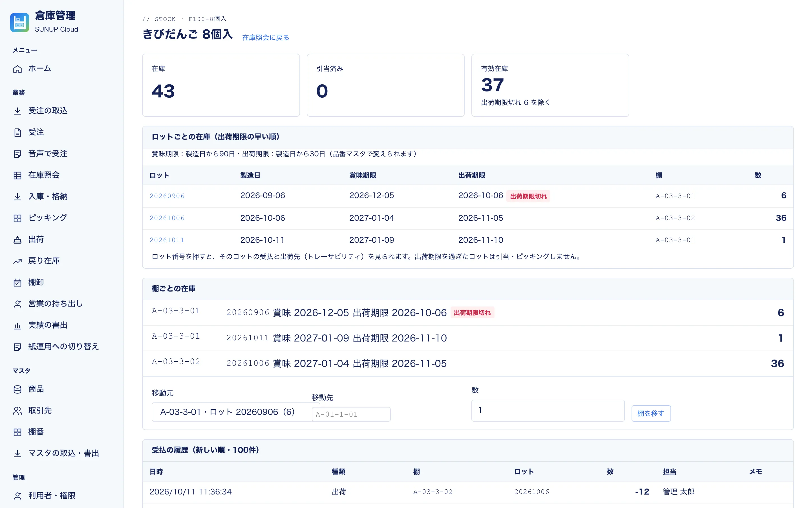Click history date 2026/10/11 11:36:34
Viewport: 812px width, 508px height.
[x=190, y=492]
